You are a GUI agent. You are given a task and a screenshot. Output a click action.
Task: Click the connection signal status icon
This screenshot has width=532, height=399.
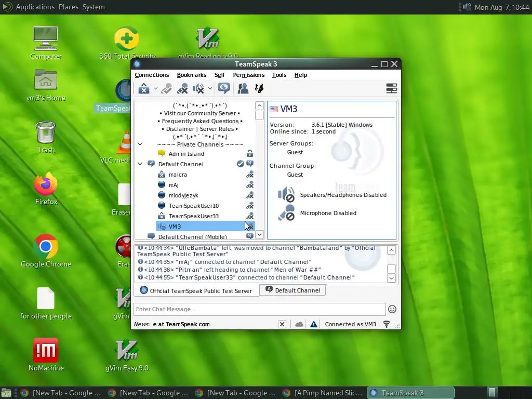click(387, 324)
